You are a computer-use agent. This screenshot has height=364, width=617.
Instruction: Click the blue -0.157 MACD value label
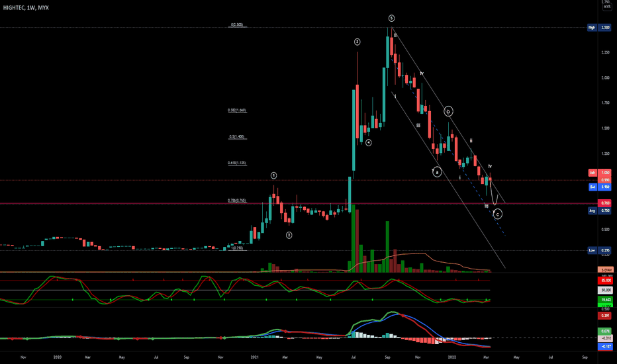tap(605, 346)
